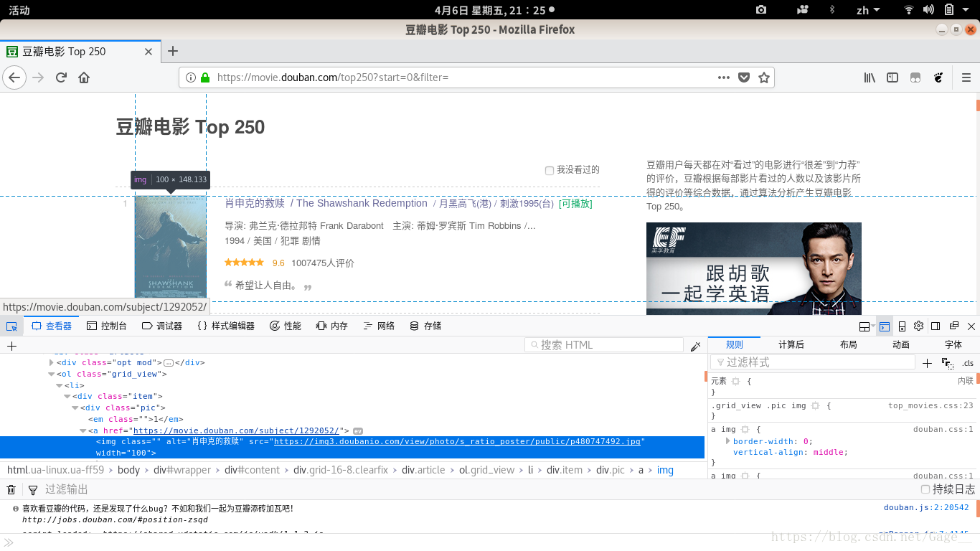980x551 pixels.
Task: Open page actions three-dot menu in address bar
Action: point(724,77)
